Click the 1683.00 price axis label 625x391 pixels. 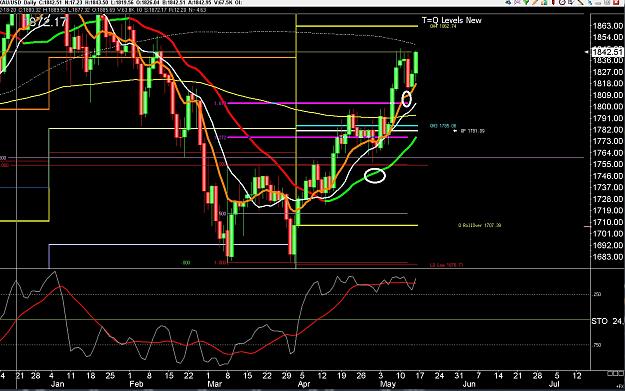(607, 257)
